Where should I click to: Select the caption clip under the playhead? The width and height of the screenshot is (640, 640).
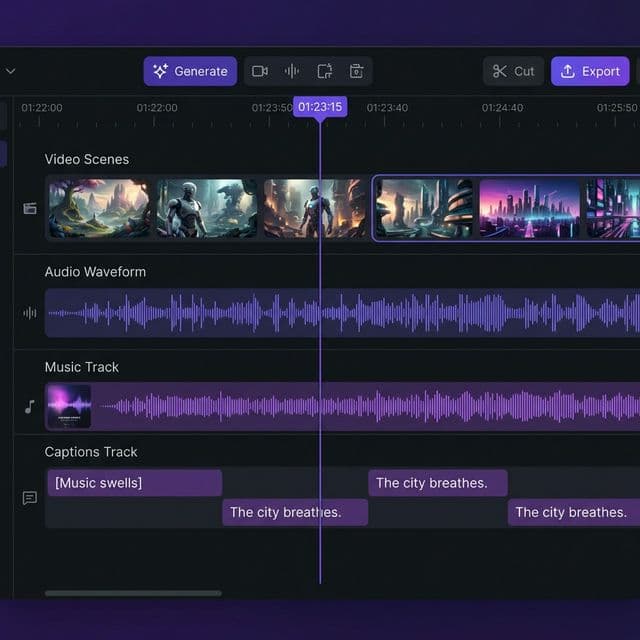click(295, 512)
